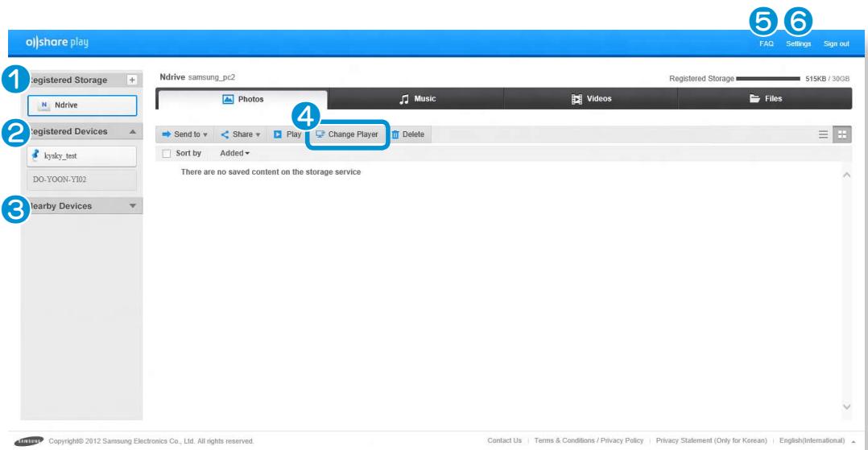Open the FAQ page

[767, 43]
